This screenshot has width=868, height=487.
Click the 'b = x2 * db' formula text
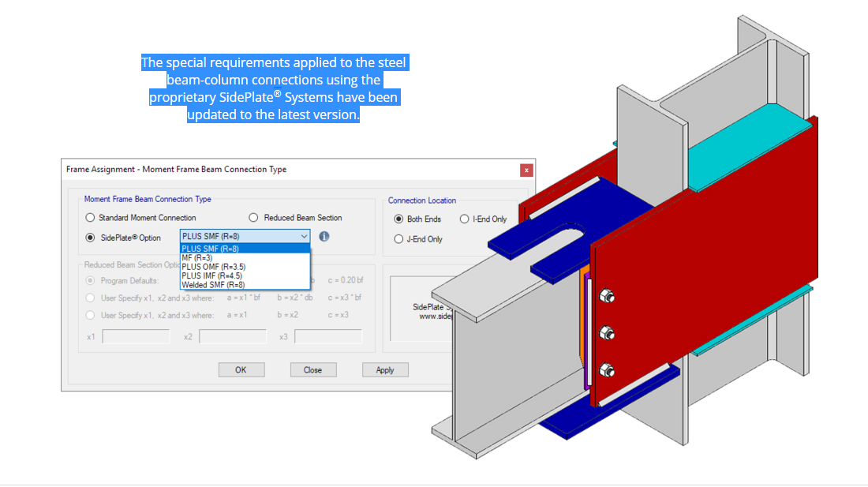[295, 298]
